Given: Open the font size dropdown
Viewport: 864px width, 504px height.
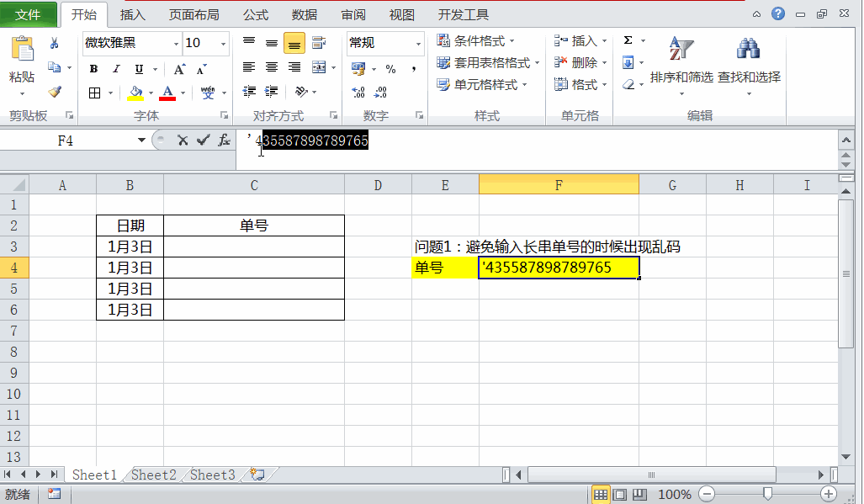Looking at the screenshot, I should [223, 44].
